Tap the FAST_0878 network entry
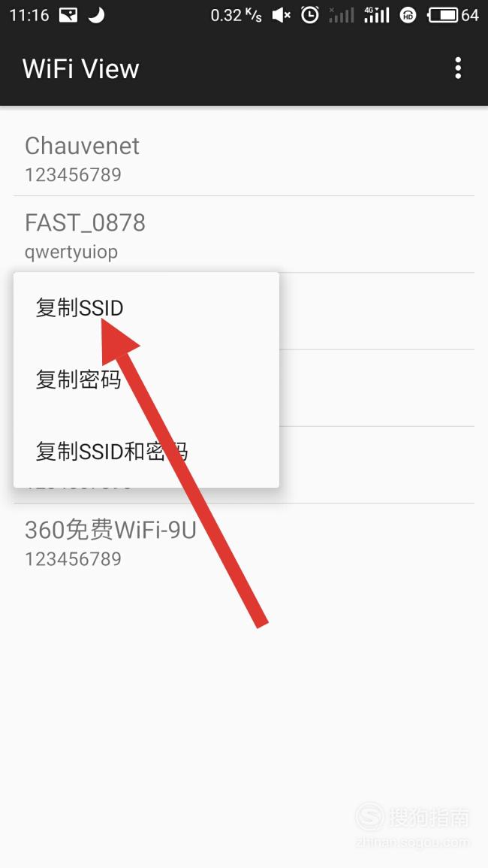Screen dimensions: 488x868 tap(244, 234)
